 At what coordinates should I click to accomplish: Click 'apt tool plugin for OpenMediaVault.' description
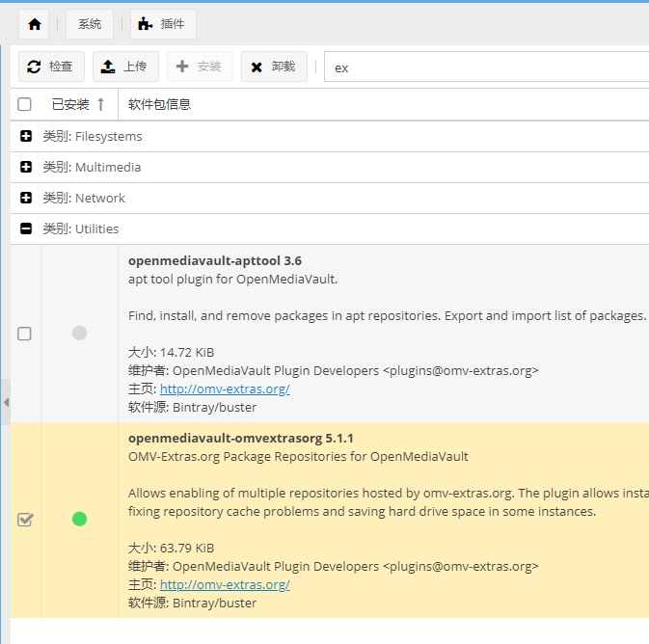[x=232, y=280]
